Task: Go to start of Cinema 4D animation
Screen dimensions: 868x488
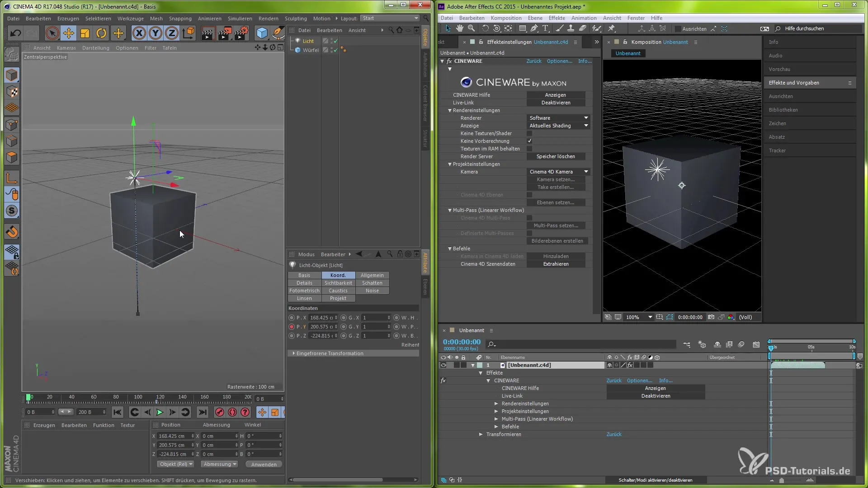Action: [x=118, y=412]
